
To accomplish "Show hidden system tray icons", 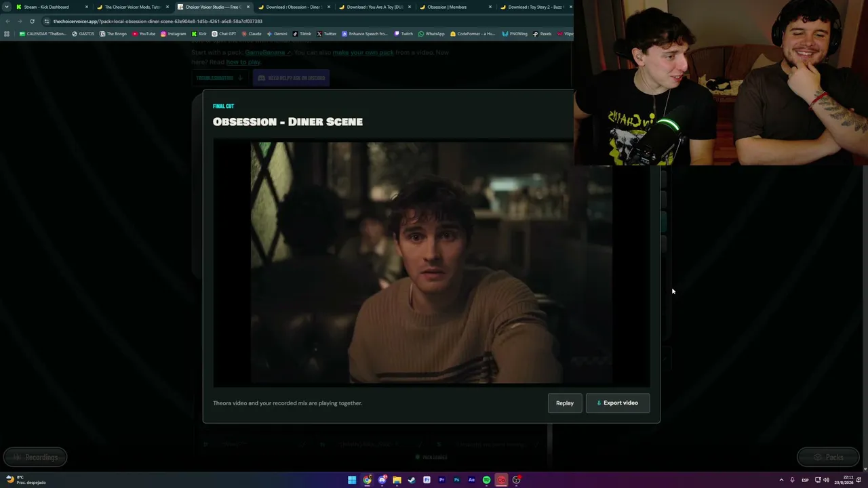I will click(781, 480).
